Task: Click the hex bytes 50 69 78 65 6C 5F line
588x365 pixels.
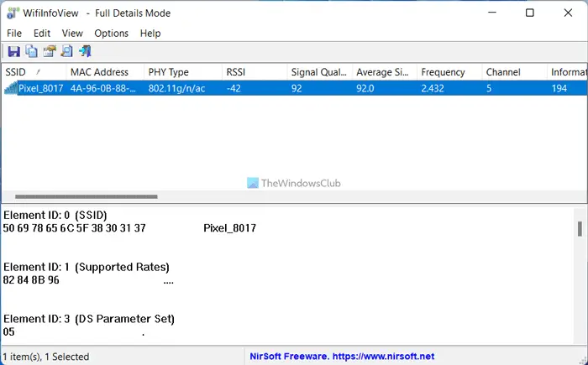Action: point(74,228)
